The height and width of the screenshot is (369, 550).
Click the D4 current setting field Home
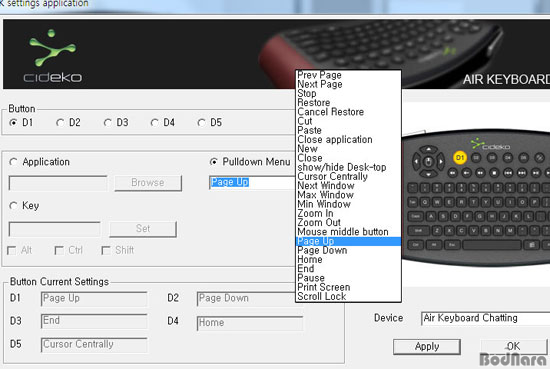pyautogui.click(x=250, y=323)
